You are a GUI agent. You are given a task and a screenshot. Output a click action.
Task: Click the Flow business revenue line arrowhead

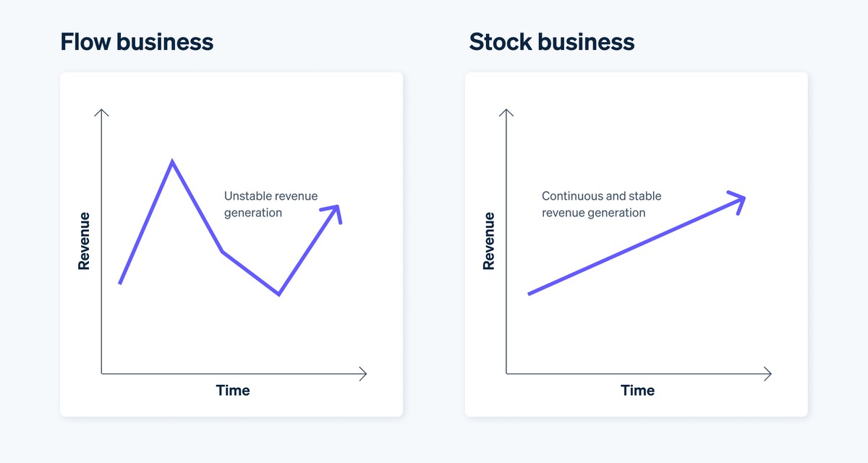(x=336, y=211)
